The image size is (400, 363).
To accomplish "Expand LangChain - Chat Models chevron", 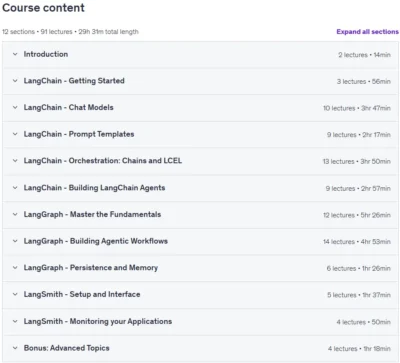I will point(15,107).
